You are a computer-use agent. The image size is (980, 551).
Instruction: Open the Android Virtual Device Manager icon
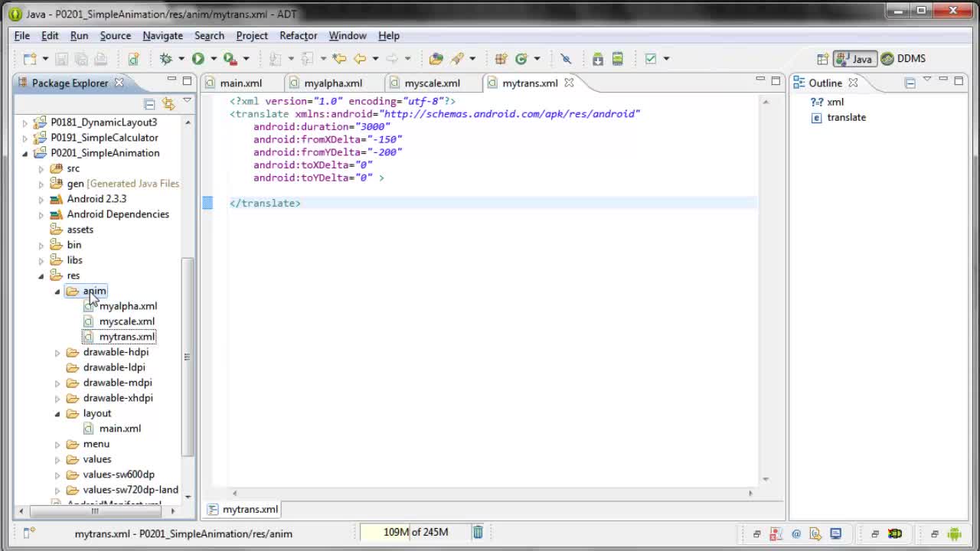pos(618,59)
